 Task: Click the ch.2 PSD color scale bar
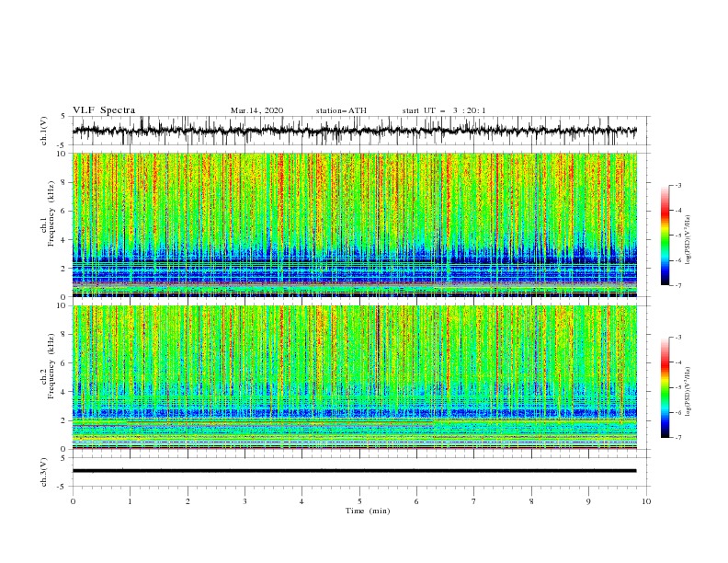click(x=665, y=387)
